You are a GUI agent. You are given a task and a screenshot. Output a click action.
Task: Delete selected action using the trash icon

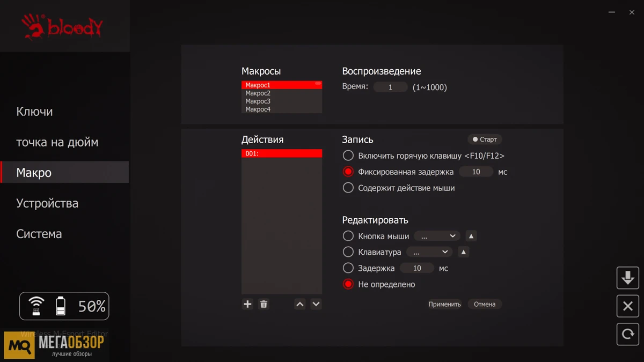pyautogui.click(x=264, y=304)
